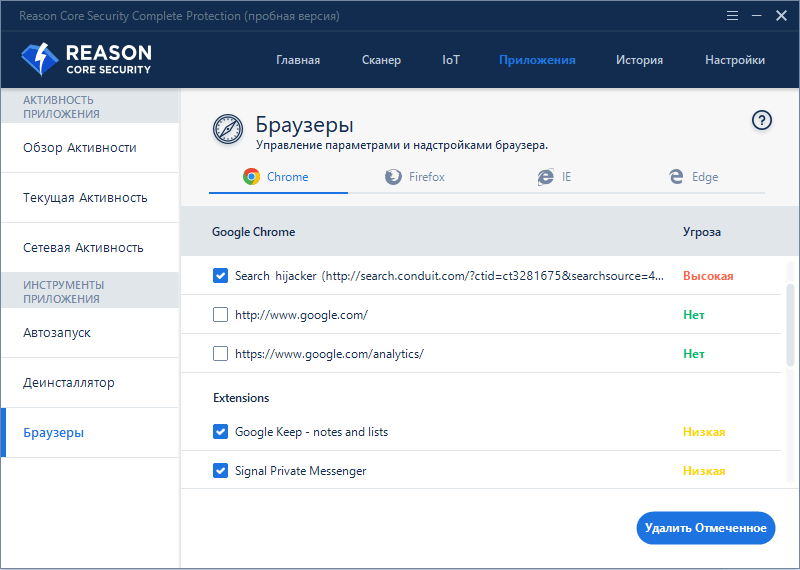Check the http://www.google.com/ checkbox

tap(220, 314)
